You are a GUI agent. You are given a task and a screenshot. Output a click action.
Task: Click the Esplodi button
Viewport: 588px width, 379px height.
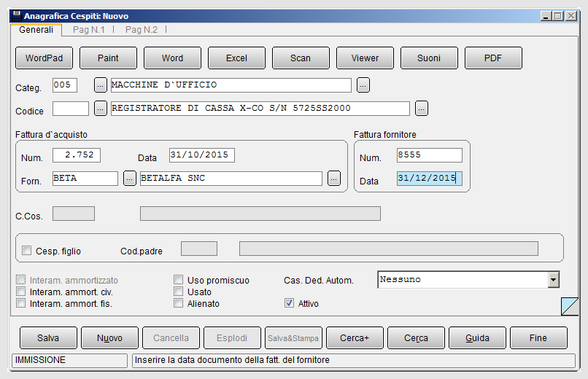(x=232, y=337)
